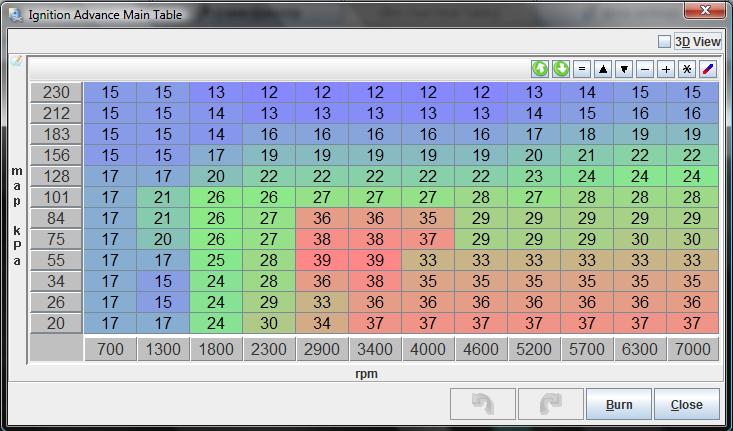Select cell 33 at 26 kPa, 2900 rpm
Viewport: 733px width, 431px height.
pos(322,302)
